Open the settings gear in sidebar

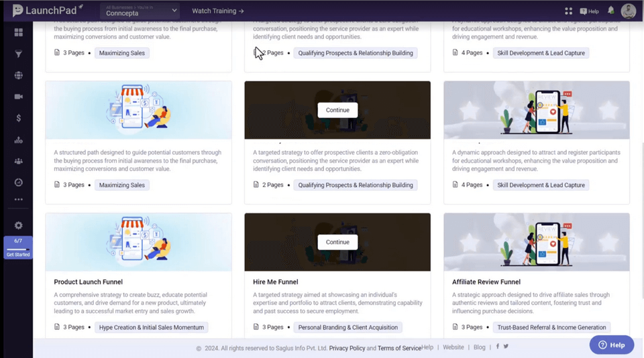[x=18, y=226]
